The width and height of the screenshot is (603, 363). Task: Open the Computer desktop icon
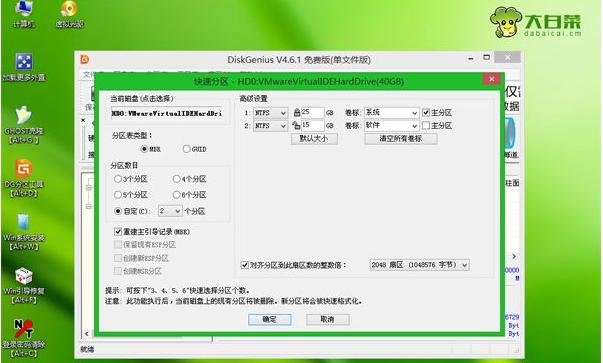click(x=24, y=13)
